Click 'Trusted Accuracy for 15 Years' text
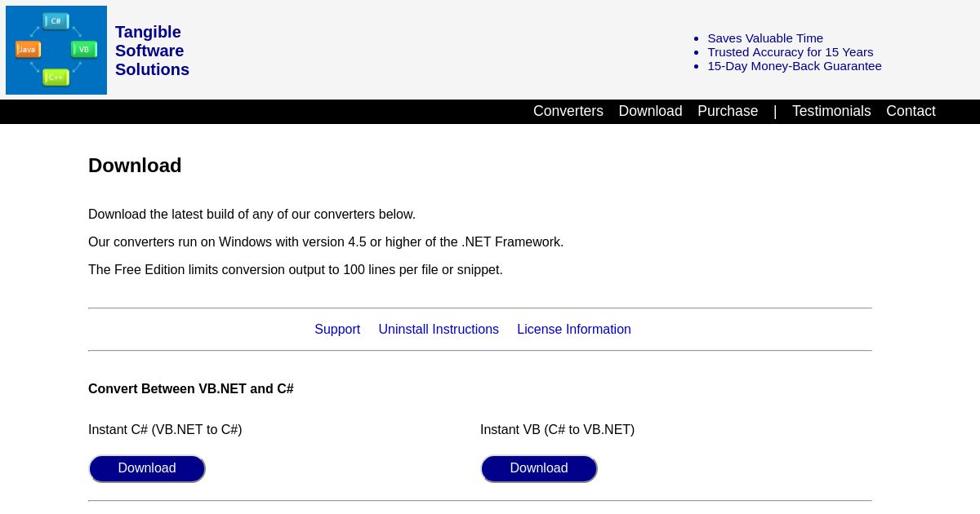Image resolution: width=980 pixels, height=514 pixels. click(x=791, y=52)
